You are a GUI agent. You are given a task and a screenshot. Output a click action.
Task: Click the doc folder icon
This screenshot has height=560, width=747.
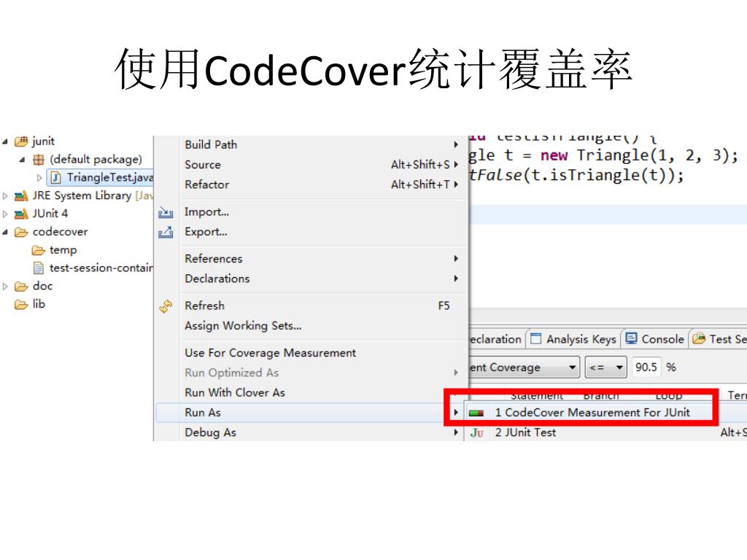tap(21, 286)
